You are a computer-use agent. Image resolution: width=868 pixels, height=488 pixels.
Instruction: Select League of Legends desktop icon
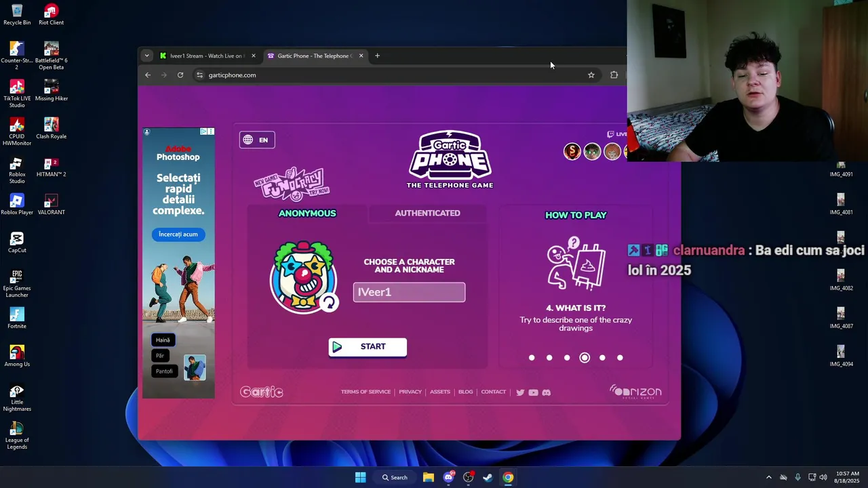[17, 436]
